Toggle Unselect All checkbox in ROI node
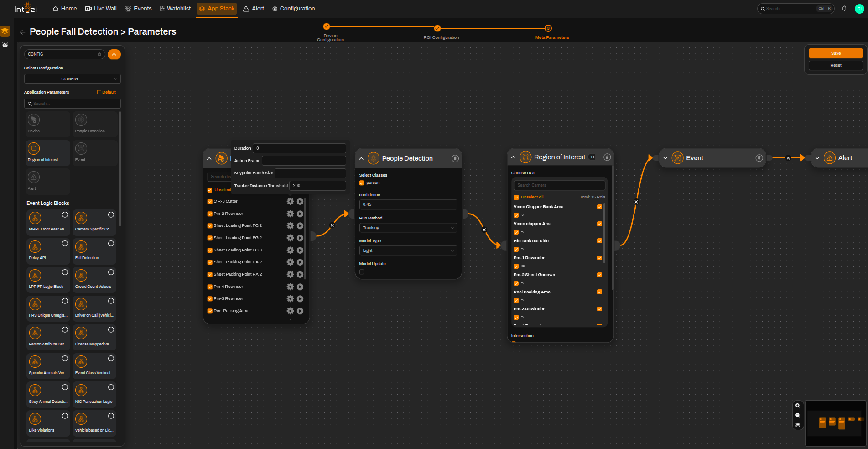This screenshot has height=449, width=868. 516,198
